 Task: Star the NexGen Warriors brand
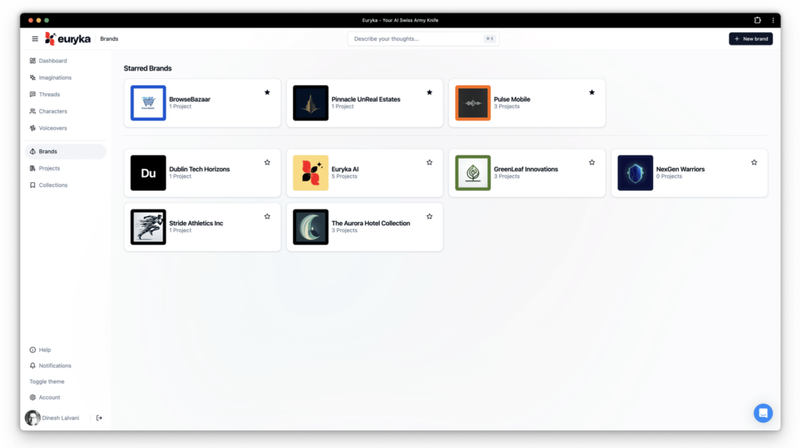pos(754,162)
